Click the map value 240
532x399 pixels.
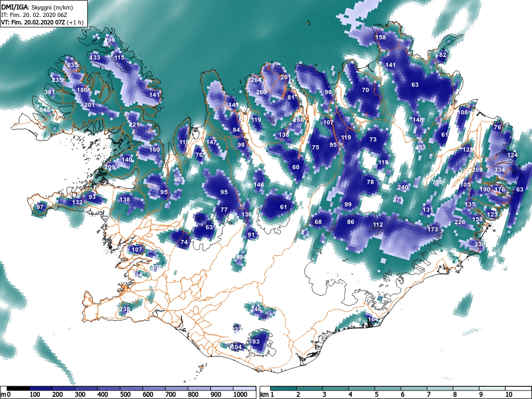coord(403,187)
